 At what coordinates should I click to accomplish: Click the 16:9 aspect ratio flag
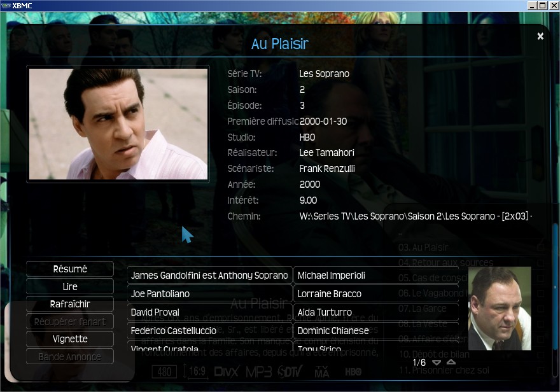(x=195, y=372)
